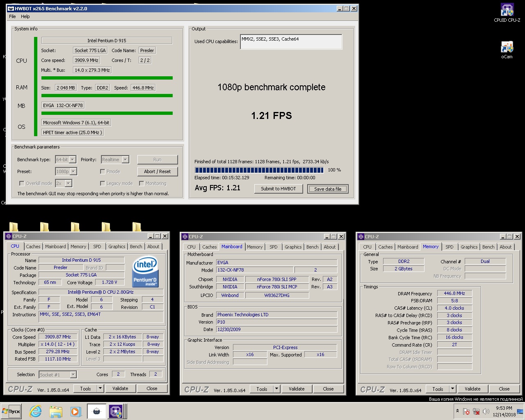Toggle the Pmode checkbox
The width and height of the screenshot is (525, 420).
click(x=103, y=171)
